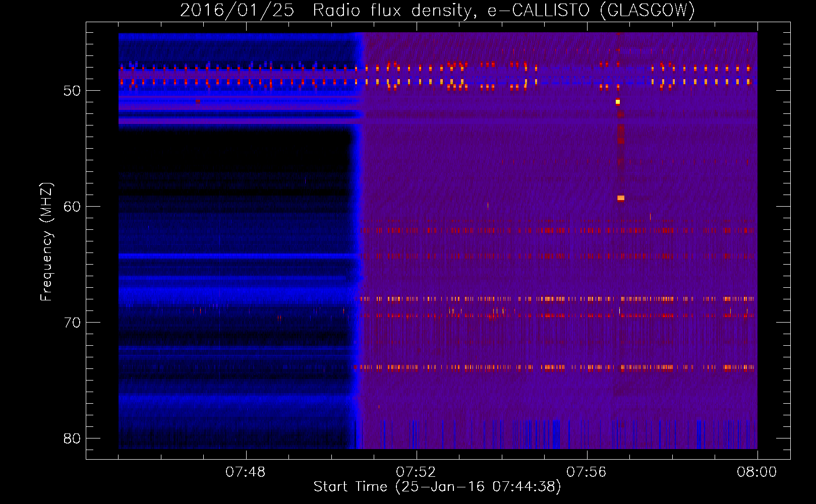Viewport: 816px width, 504px height.
Task: Click the 70 MHz frequency tick label
Action: coord(72,323)
